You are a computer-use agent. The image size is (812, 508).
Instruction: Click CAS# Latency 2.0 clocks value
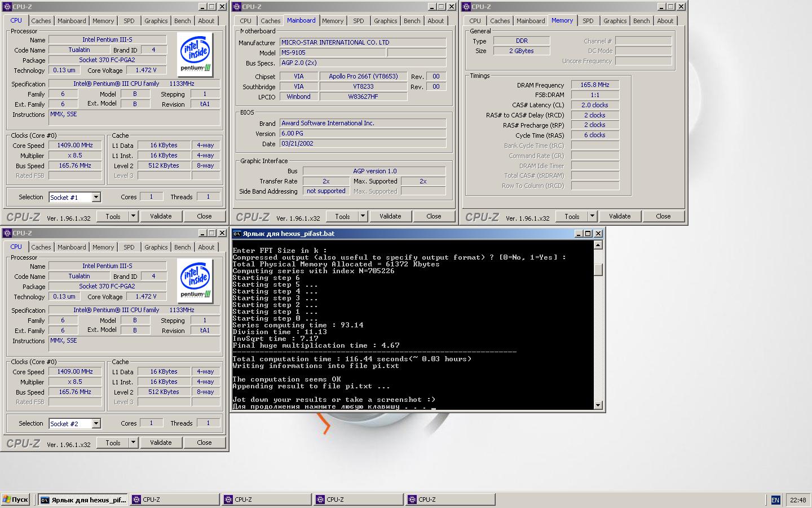(595, 105)
